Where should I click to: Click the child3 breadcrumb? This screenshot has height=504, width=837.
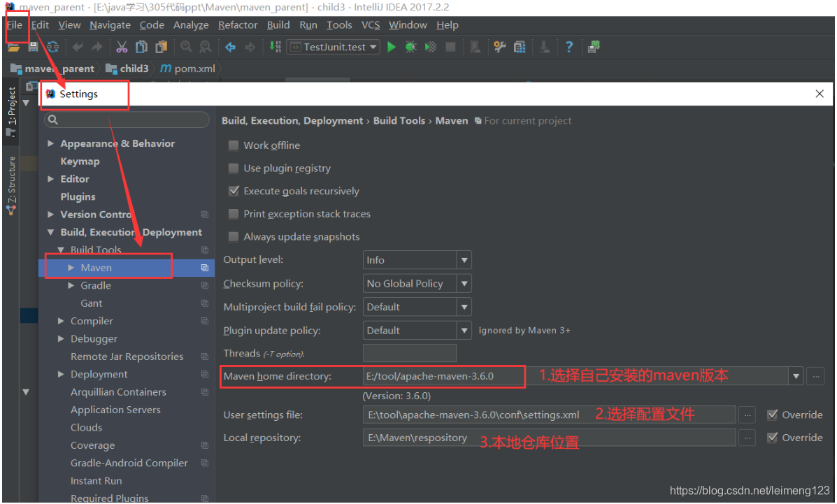pyautogui.click(x=128, y=69)
